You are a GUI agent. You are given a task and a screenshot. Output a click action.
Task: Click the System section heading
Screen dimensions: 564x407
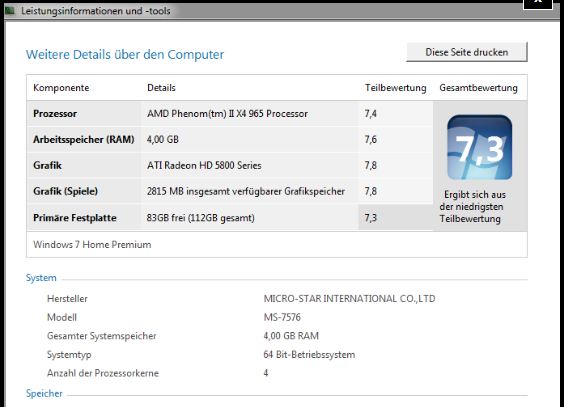click(x=41, y=278)
